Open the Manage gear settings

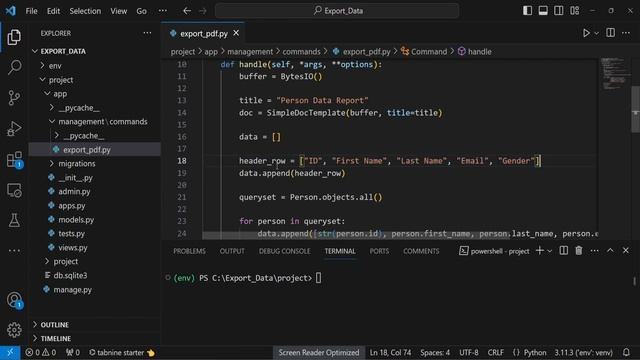pyautogui.click(x=14, y=330)
